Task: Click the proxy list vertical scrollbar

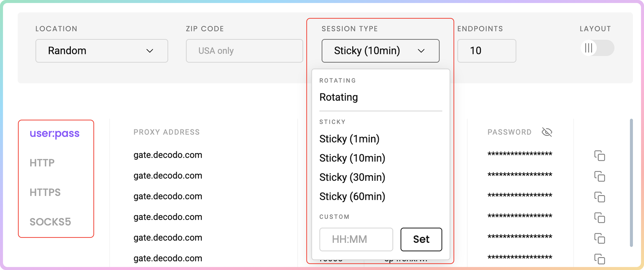Action: pos(631,183)
